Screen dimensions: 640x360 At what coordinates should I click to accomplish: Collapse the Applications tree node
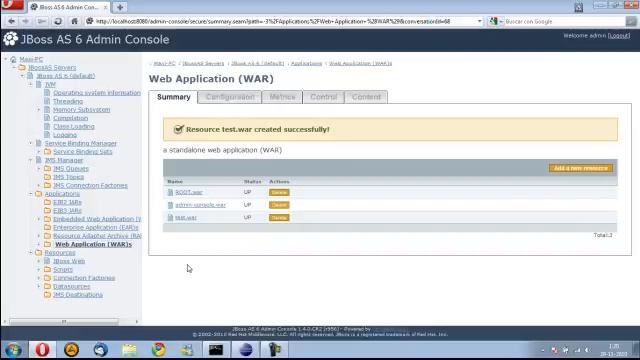pyautogui.click(x=31, y=193)
